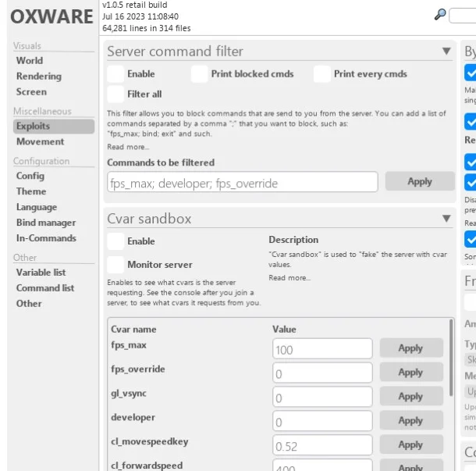Go to the Movement tab
Image resolution: width=476 pixels, height=471 pixels.
coord(40,141)
